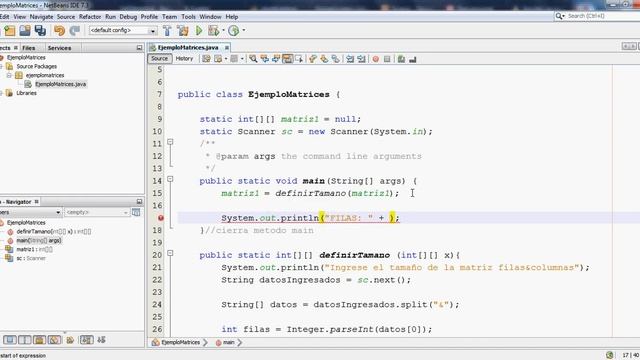This screenshot has height=360, width=640.
Task: Click Next Bookmark icon
Action: (324, 59)
